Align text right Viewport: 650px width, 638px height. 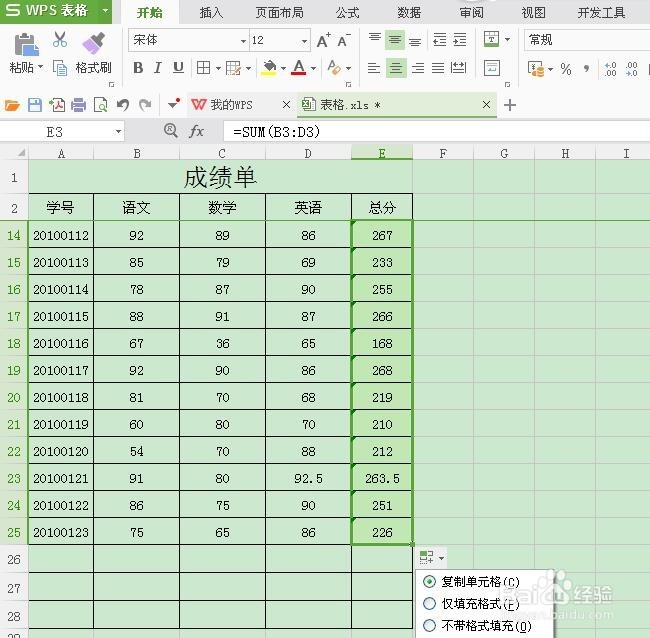(x=417, y=68)
